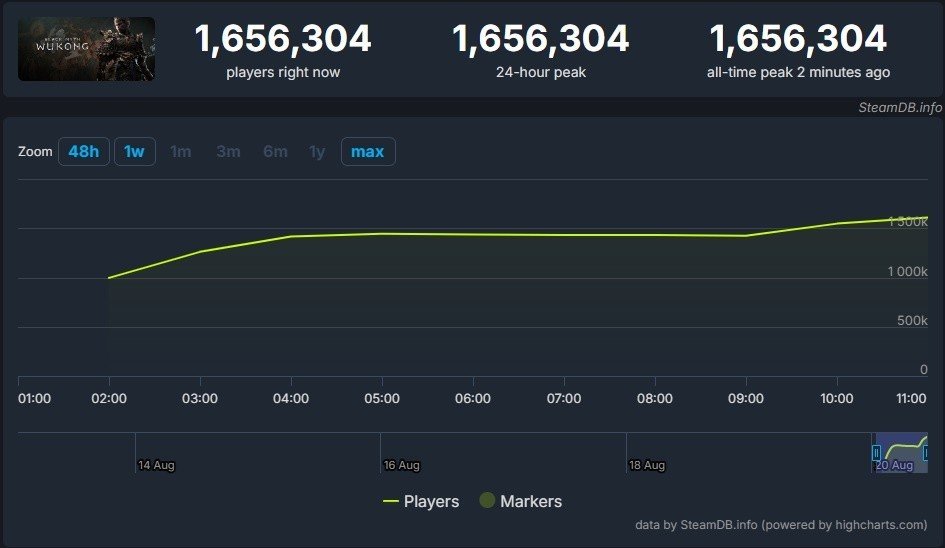Set chart zoom to 1m
The height and width of the screenshot is (548, 945).
coord(181,151)
